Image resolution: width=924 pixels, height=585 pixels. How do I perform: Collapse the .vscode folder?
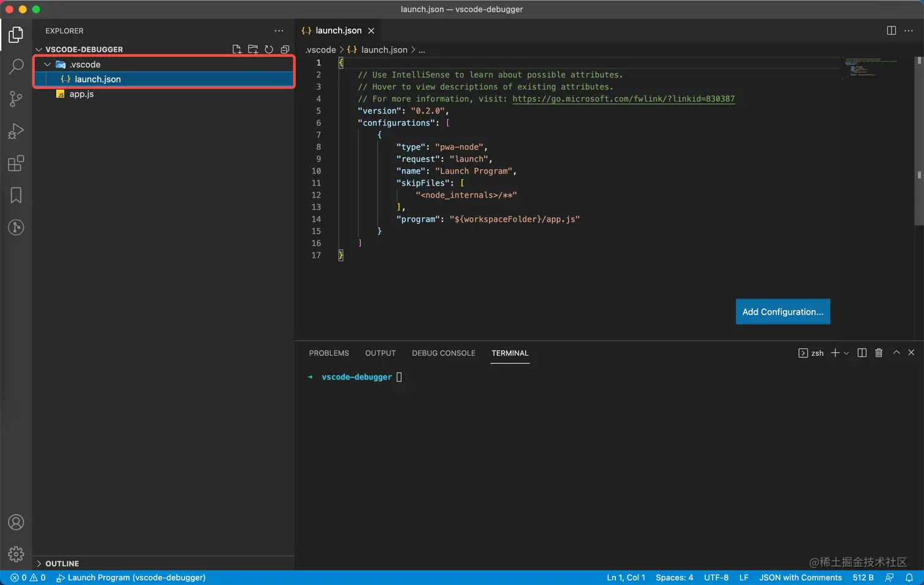[48, 64]
